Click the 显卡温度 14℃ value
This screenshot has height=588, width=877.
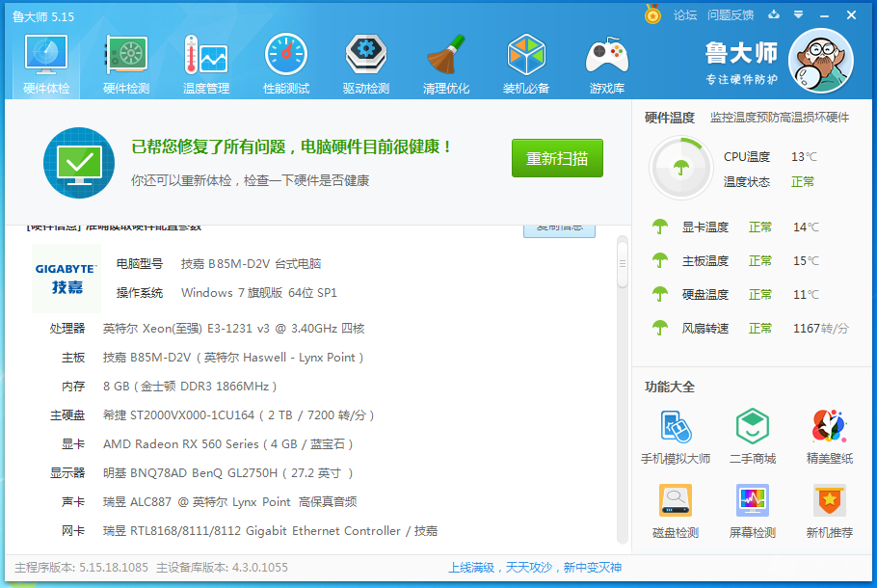pos(806,227)
